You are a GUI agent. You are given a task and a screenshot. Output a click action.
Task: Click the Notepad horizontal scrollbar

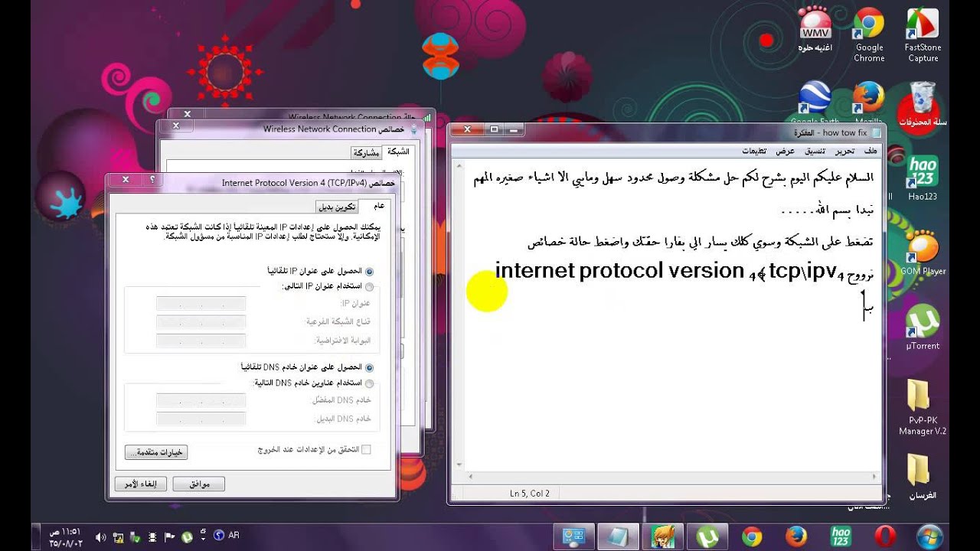pyautogui.click(x=674, y=477)
